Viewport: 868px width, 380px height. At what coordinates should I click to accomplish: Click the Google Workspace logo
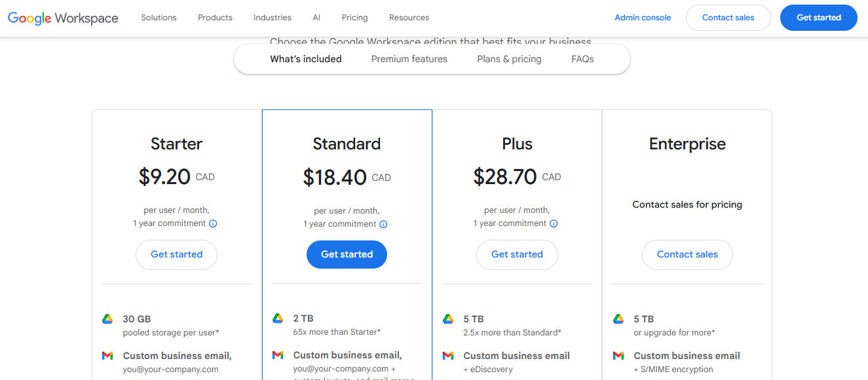(x=62, y=18)
